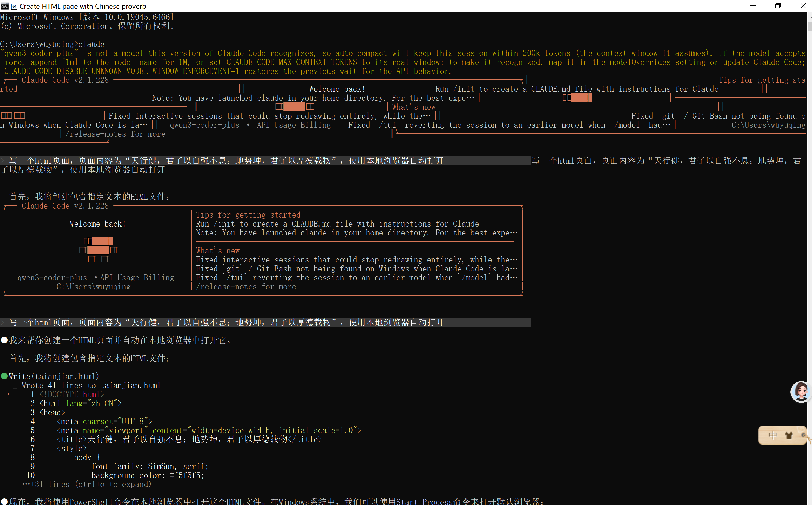Click the blue 'Start-Process' command text
This screenshot has width=812, height=505.
pos(424,501)
